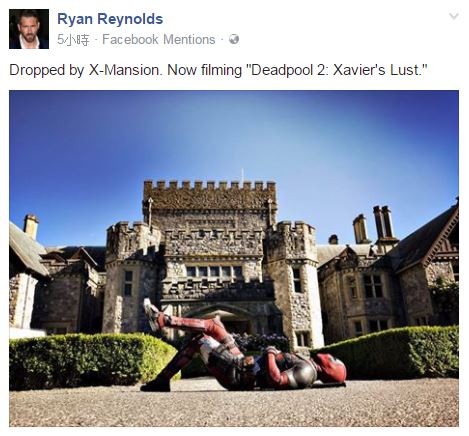469x436 pixels.
Task: Open the castle photo in the post
Action: point(234,259)
